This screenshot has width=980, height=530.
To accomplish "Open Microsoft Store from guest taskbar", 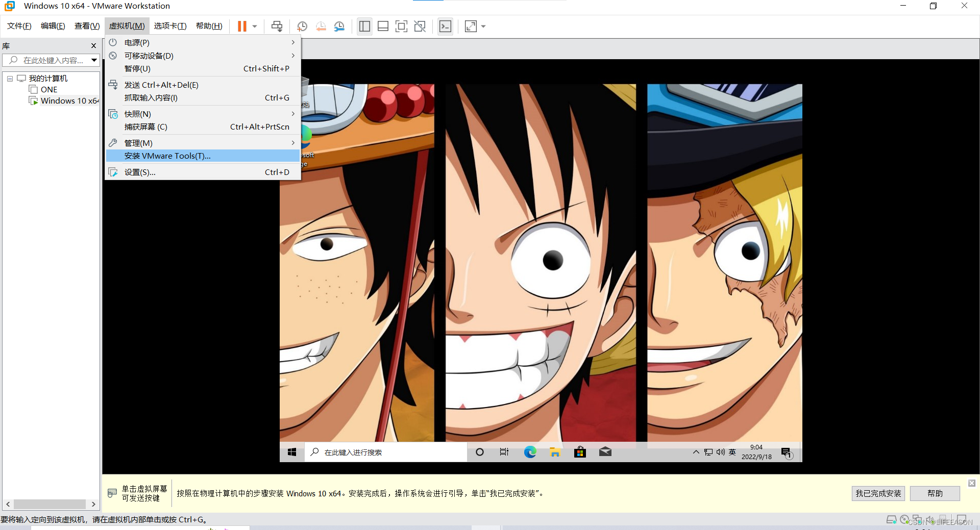I will 580,452.
